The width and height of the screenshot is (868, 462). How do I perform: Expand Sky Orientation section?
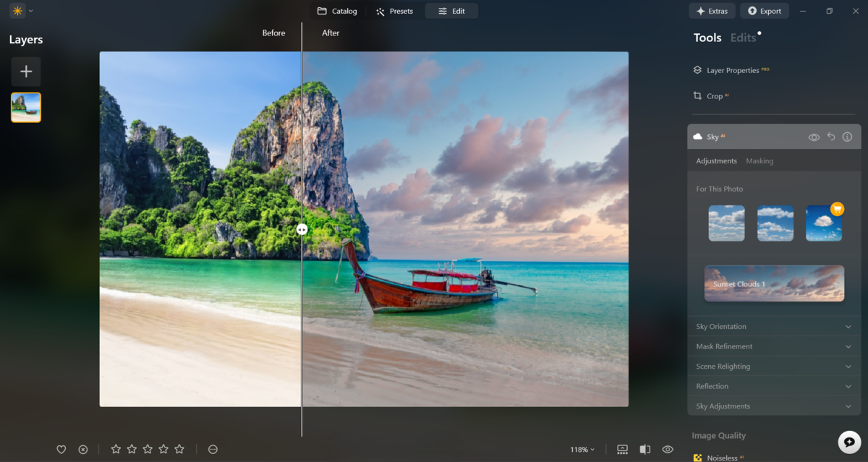(x=774, y=327)
